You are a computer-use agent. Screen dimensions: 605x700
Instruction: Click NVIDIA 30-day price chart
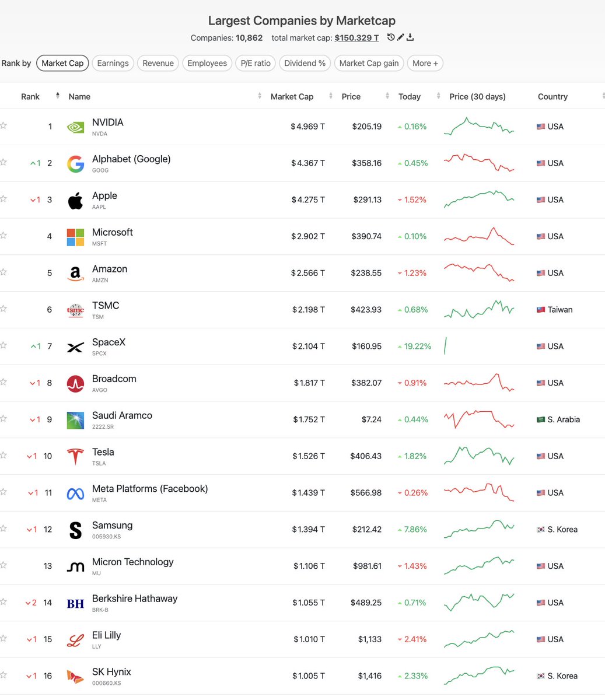pyautogui.click(x=479, y=126)
